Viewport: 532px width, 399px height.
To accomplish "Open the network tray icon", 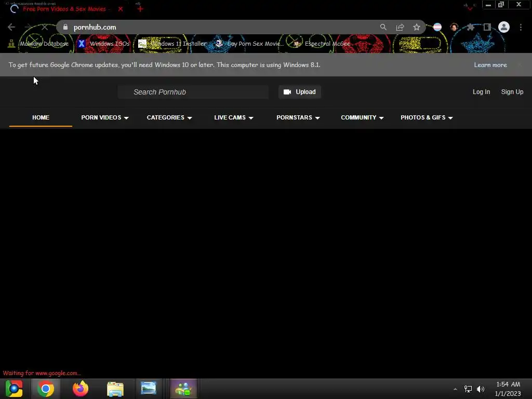I will pos(468,389).
